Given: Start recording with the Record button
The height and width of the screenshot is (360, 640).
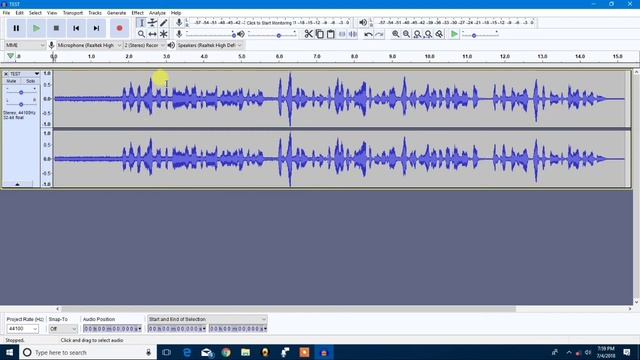Looking at the screenshot, I should pos(119,28).
